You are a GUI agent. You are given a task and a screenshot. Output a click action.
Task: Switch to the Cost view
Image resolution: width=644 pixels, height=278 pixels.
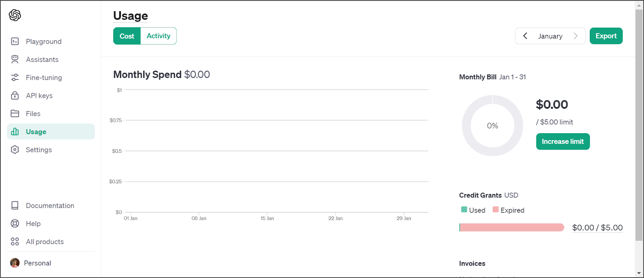127,36
